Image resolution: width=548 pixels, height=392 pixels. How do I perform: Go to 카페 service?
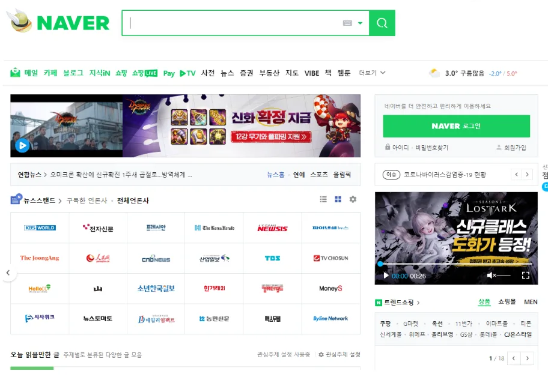(x=50, y=73)
